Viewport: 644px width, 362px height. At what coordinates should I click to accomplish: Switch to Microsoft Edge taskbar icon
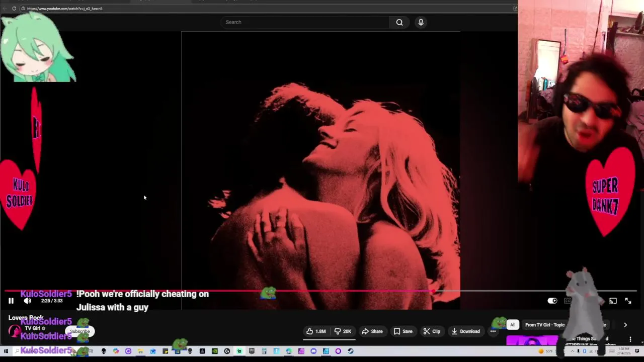(289, 351)
